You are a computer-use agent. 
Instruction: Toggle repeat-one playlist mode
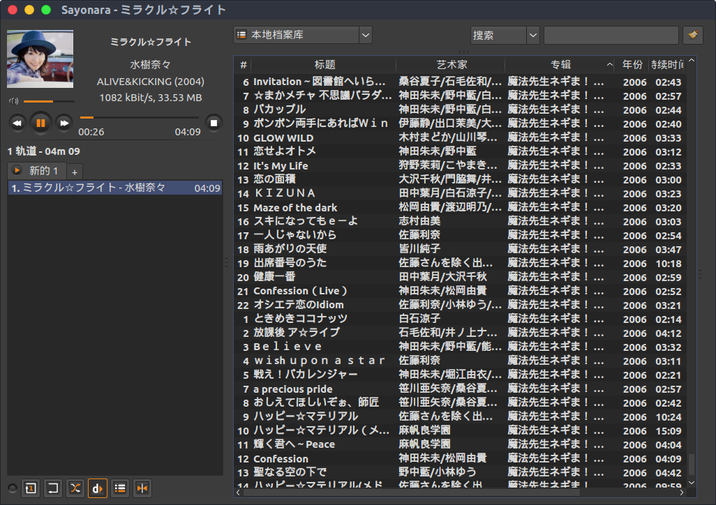[31, 489]
